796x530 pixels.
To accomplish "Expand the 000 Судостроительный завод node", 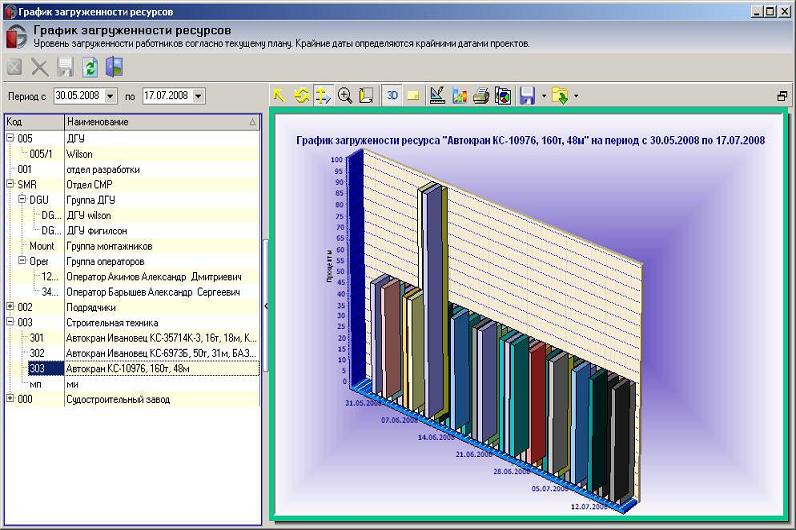I will (10, 399).
